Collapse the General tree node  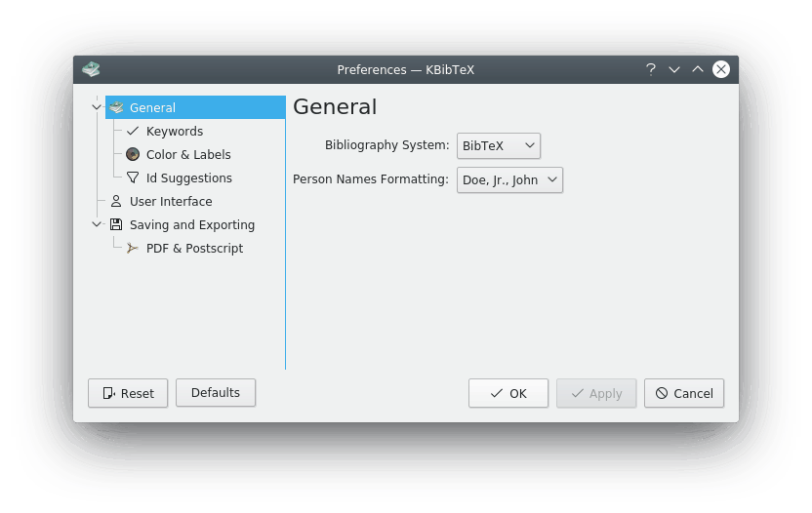[x=97, y=107]
